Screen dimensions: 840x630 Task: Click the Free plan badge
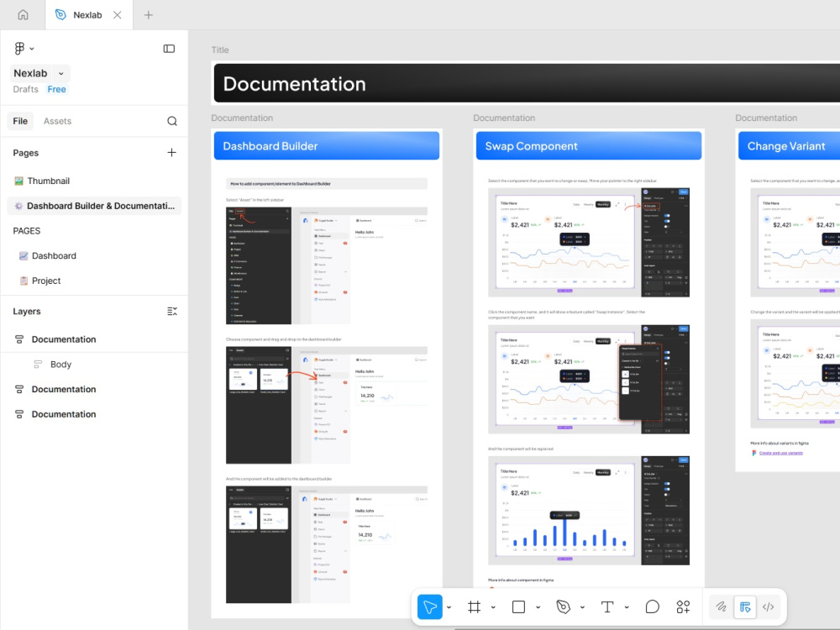pyautogui.click(x=57, y=90)
